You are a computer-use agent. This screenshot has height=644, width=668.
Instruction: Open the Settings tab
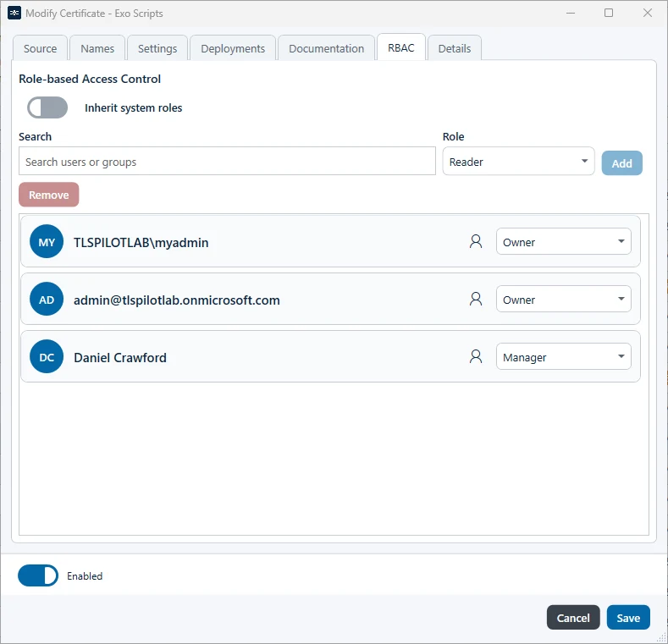coord(157,48)
